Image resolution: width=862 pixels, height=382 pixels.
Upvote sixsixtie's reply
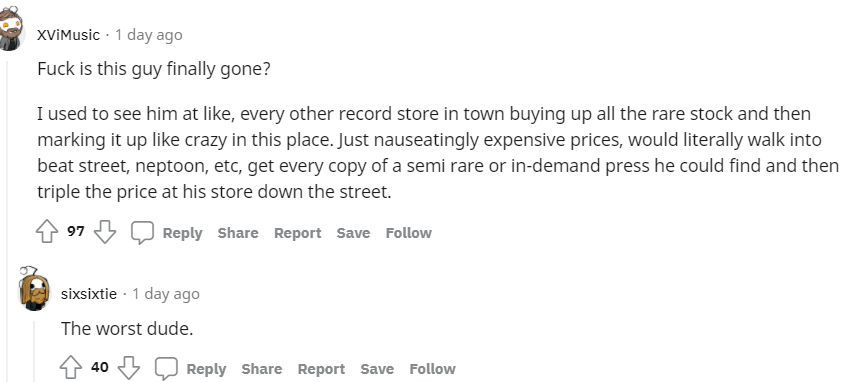tap(70, 368)
